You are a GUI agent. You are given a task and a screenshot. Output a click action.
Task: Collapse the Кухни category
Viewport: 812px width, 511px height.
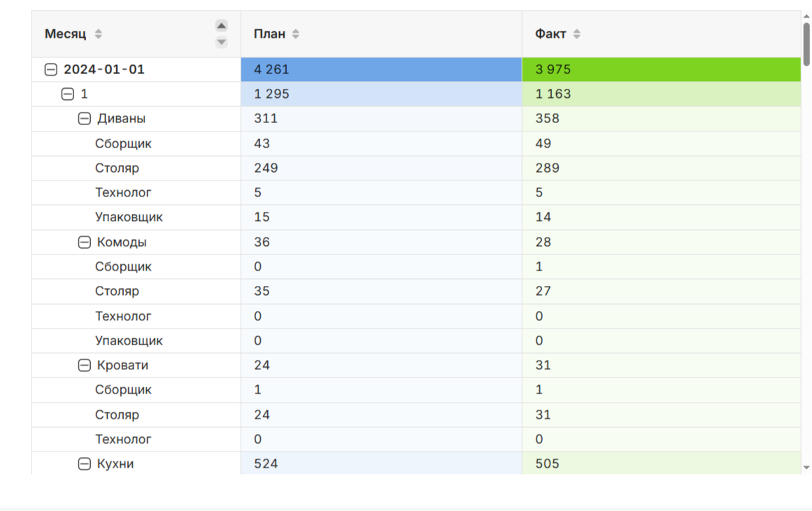tap(84, 464)
